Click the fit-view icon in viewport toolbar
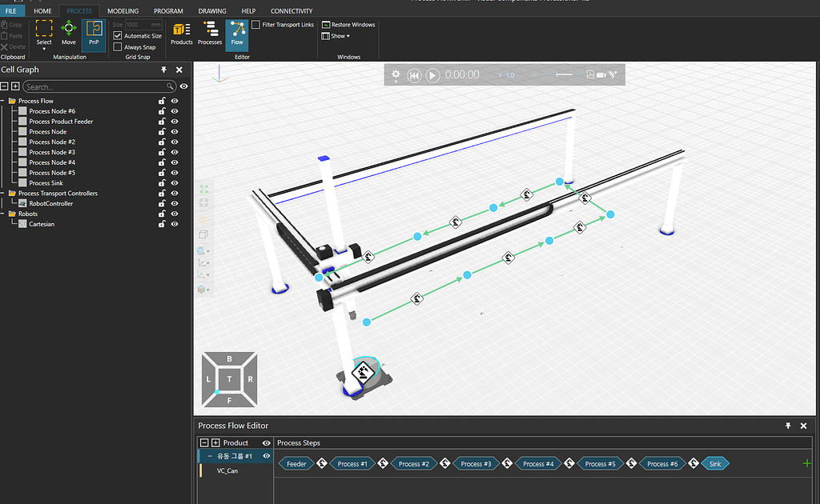The width and height of the screenshot is (820, 504). coord(203,190)
